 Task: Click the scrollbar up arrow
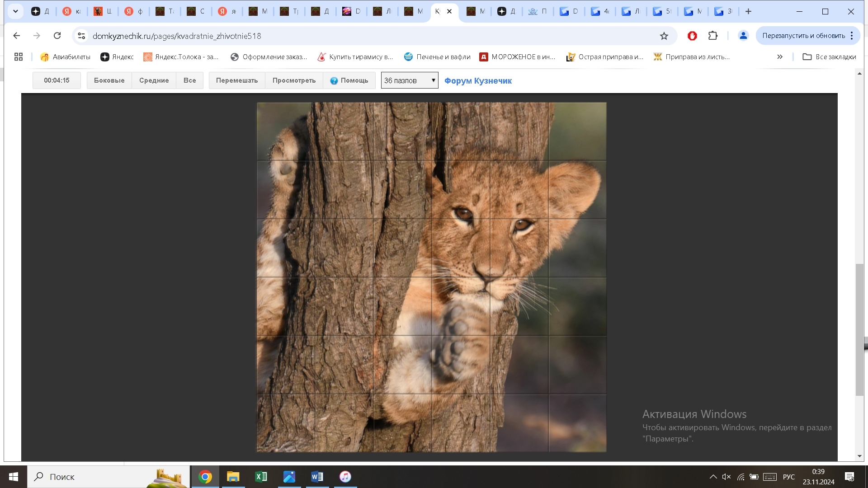point(859,73)
